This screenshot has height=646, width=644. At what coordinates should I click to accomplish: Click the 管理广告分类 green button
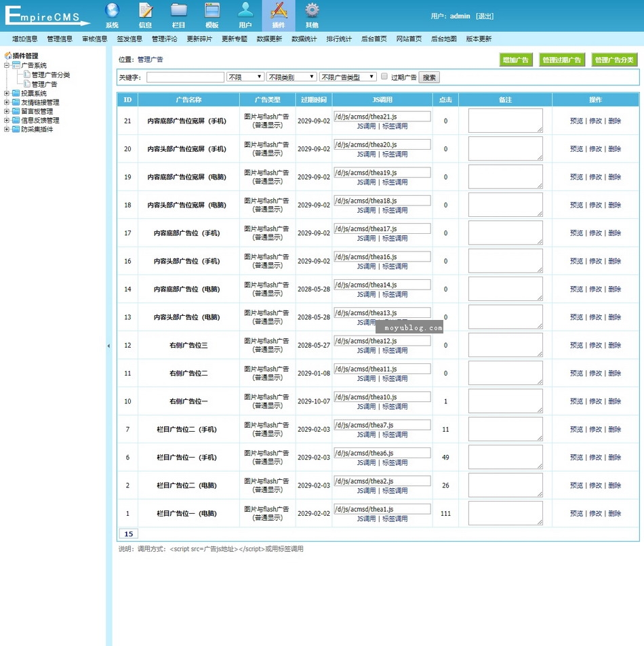[x=614, y=60]
